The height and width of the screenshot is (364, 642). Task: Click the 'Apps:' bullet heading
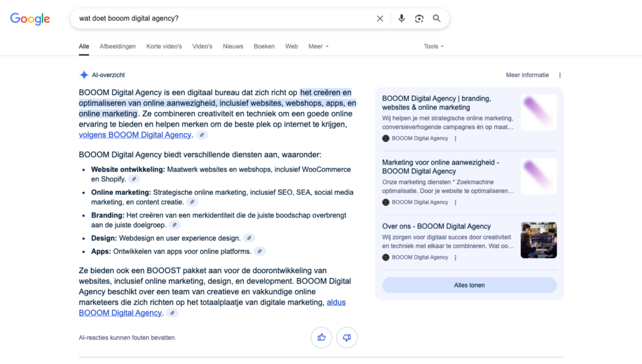point(101,251)
